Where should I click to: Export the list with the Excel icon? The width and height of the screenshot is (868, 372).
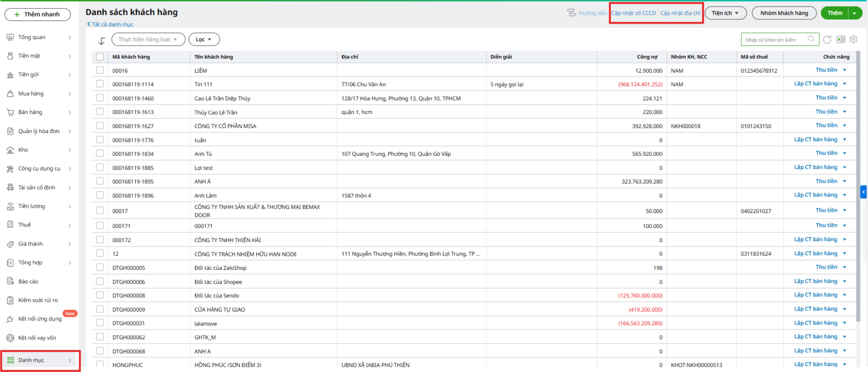coord(840,40)
